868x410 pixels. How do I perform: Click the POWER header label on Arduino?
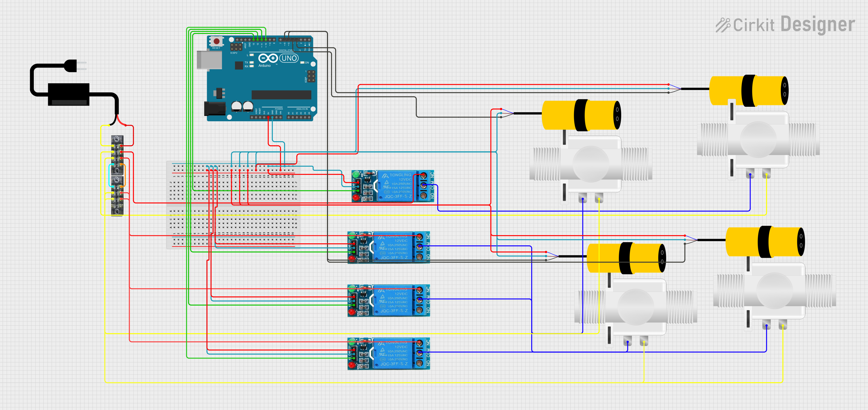[279, 109]
